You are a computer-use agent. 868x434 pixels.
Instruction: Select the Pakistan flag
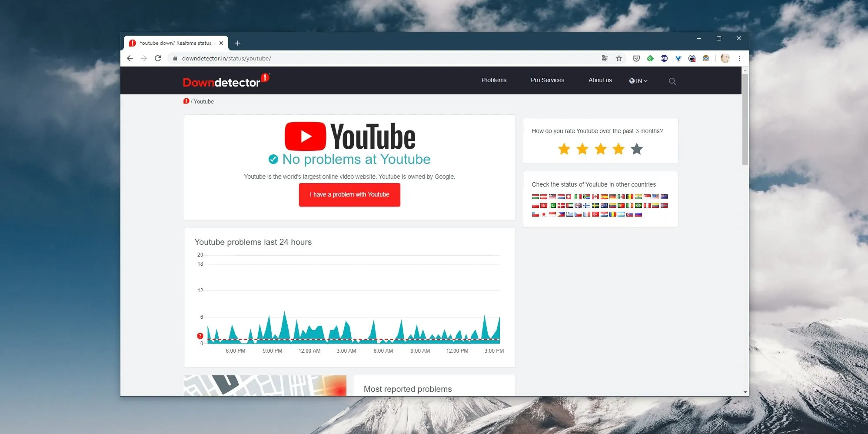pos(553,206)
